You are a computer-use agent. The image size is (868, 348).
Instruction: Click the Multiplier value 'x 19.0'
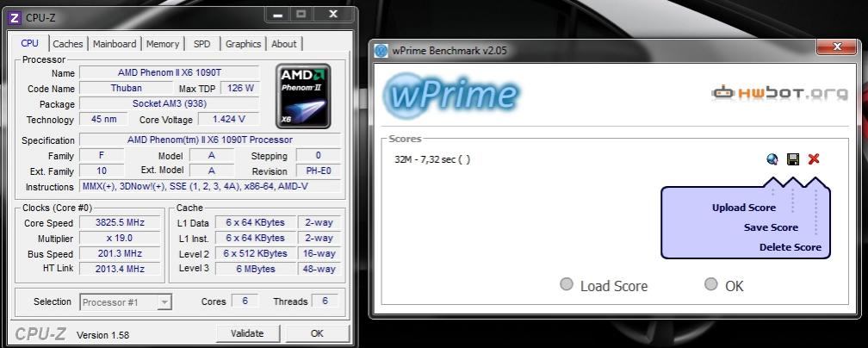pos(121,239)
